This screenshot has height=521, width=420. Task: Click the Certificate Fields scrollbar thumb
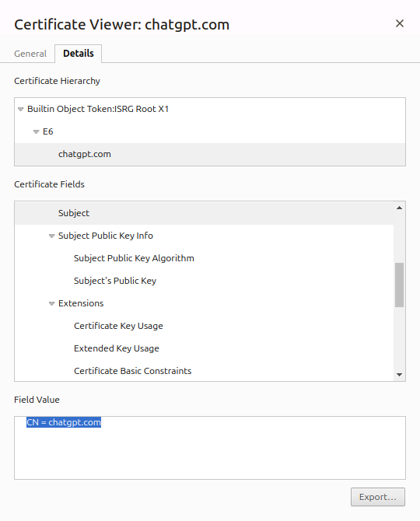[400, 285]
